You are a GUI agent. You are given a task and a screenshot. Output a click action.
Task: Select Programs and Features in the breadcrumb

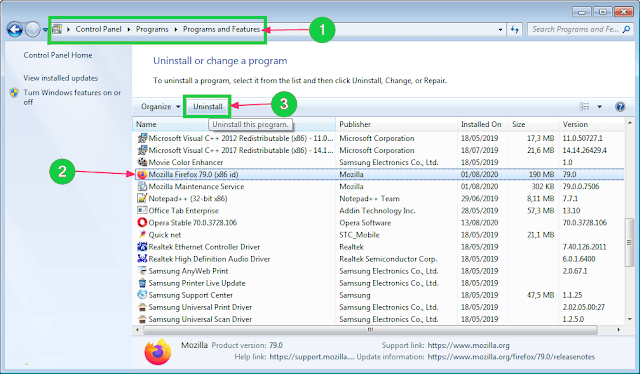[221, 29]
